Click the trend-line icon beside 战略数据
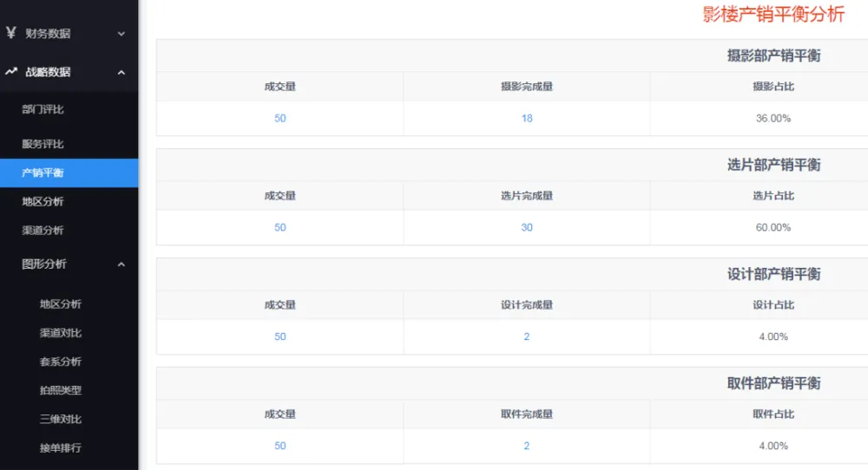868x470 pixels. click(11, 72)
